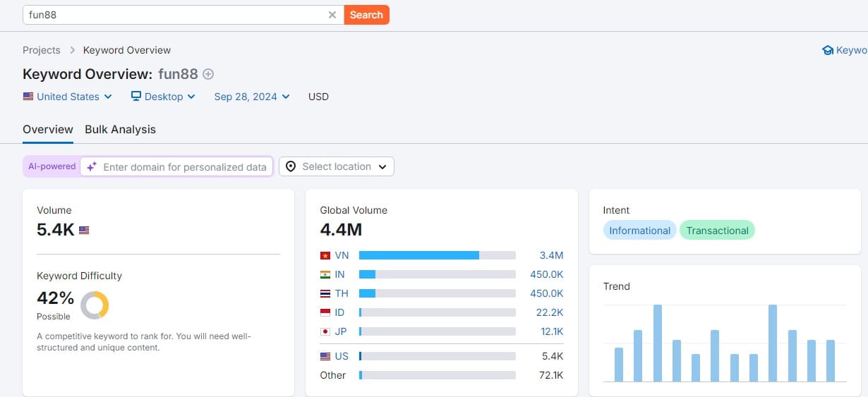The height and width of the screenshot is (397, 868).
Task: Click the plus icon next to fun88
Action: 208,74
